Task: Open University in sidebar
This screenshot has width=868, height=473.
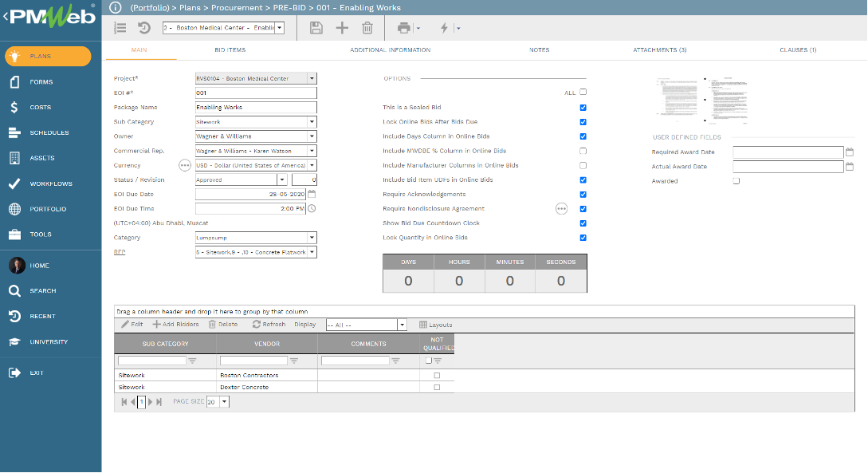Action: 50,341
